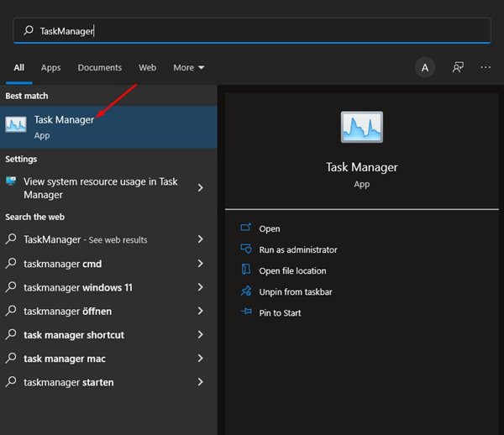Image resolution: width=504 pixels, height=435 pixels.
Task: Switch to the Documents tab
Action: 100,68
